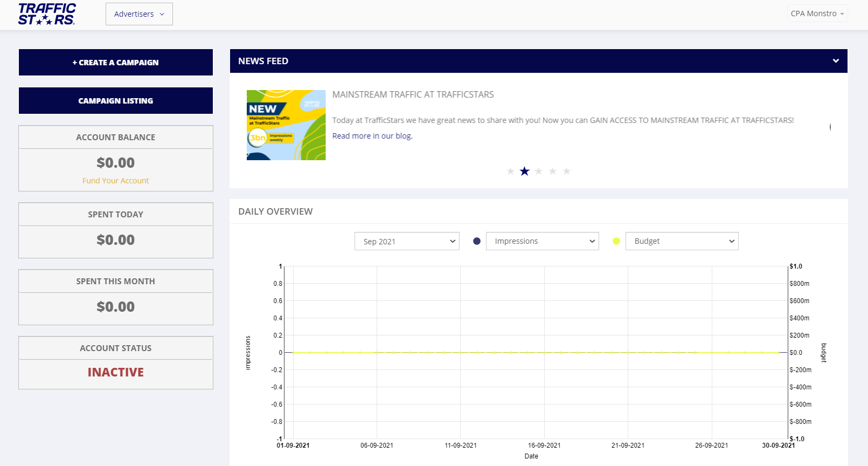Click the TrafficStars logo

(47, 14)
